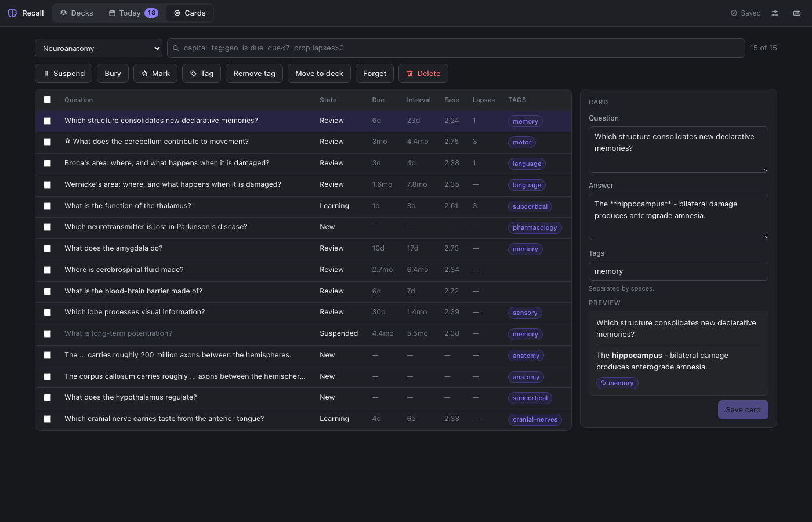Click the motor tag on cerebellum row

pos(522,143)
